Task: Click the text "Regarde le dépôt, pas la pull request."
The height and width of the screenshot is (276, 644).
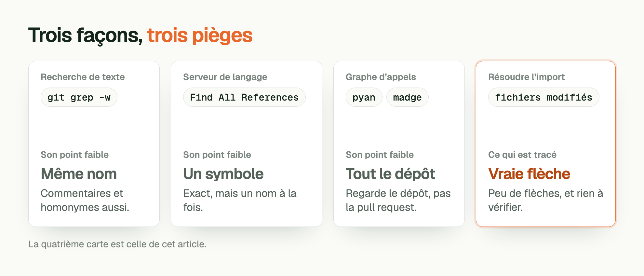Action: click(398, 200)
